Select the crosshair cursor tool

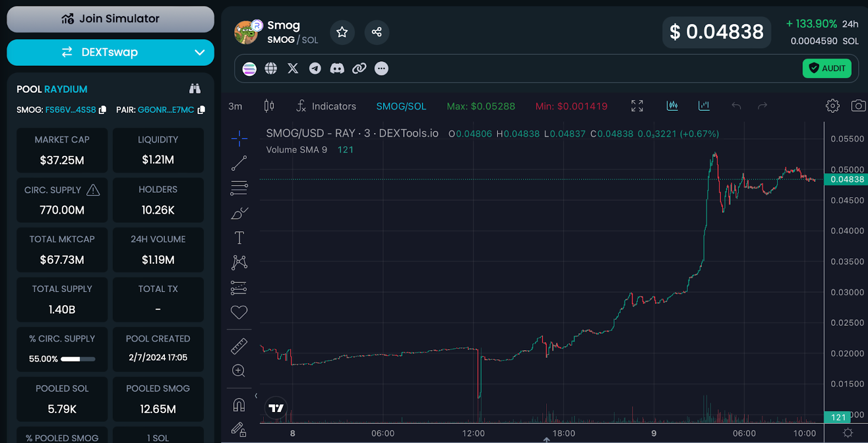pyautogui.click(x=239, y=138)
